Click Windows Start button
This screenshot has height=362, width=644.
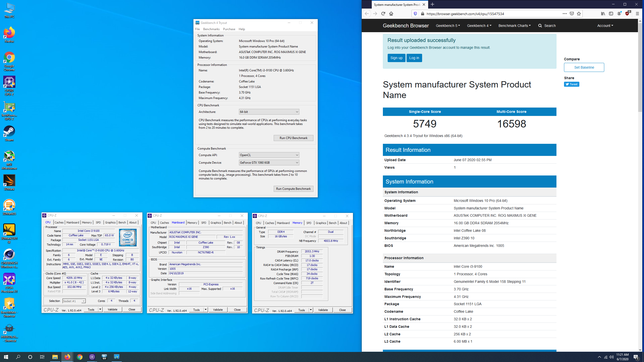click(x=6, y=357)
